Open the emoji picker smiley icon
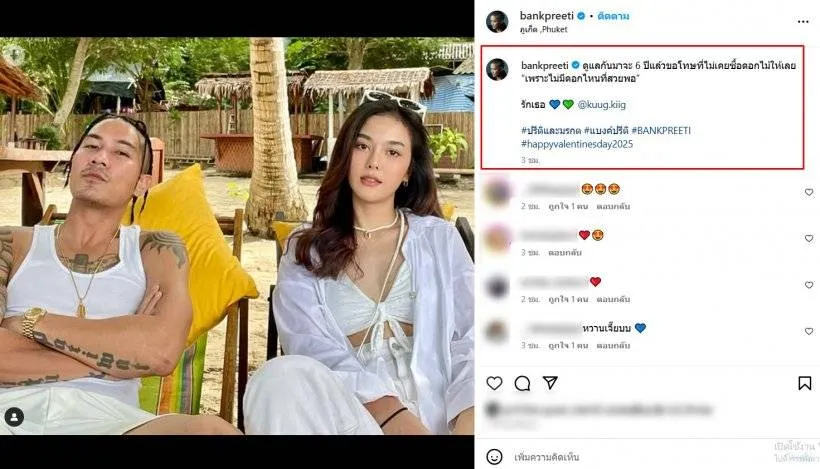This screenshot has height=469, width=820. (x=494, y=456)
